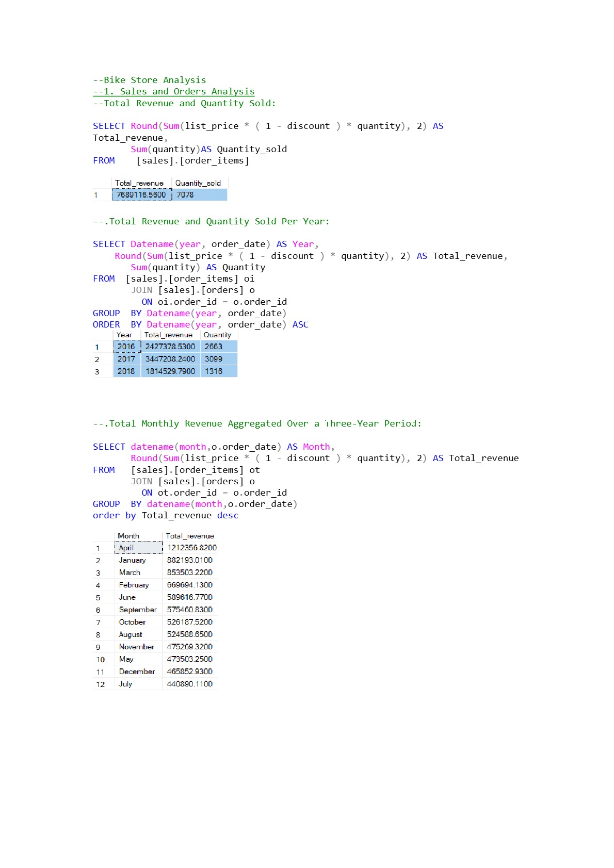The image size is (614, 868).
Task: Select the December month cell
Action: pos(138,672)
